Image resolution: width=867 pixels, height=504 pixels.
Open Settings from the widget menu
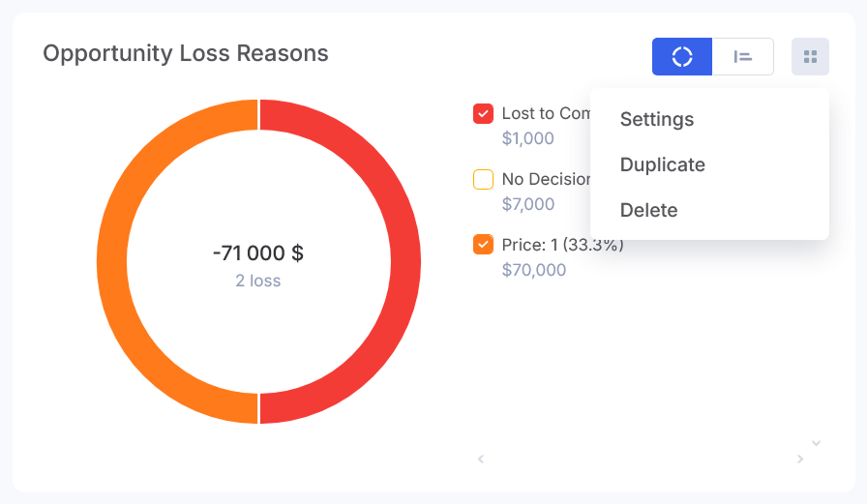coord(657,119)
